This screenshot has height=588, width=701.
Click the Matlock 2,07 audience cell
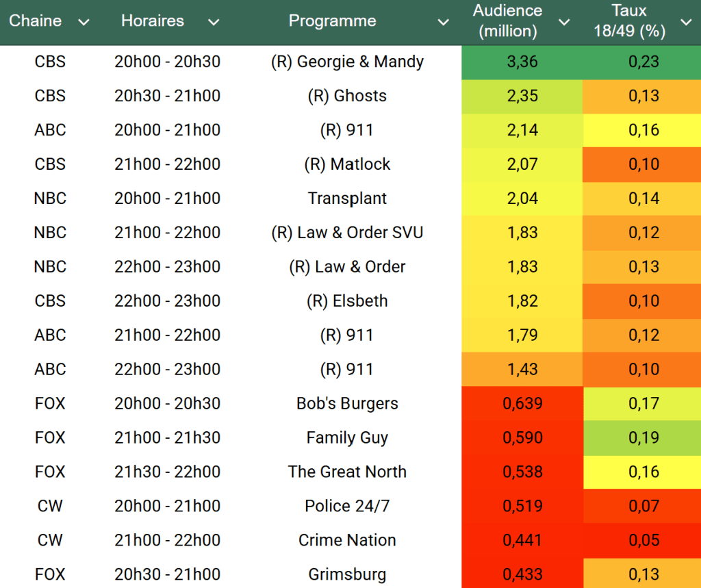pyautogui.click(x=522, y=164)
